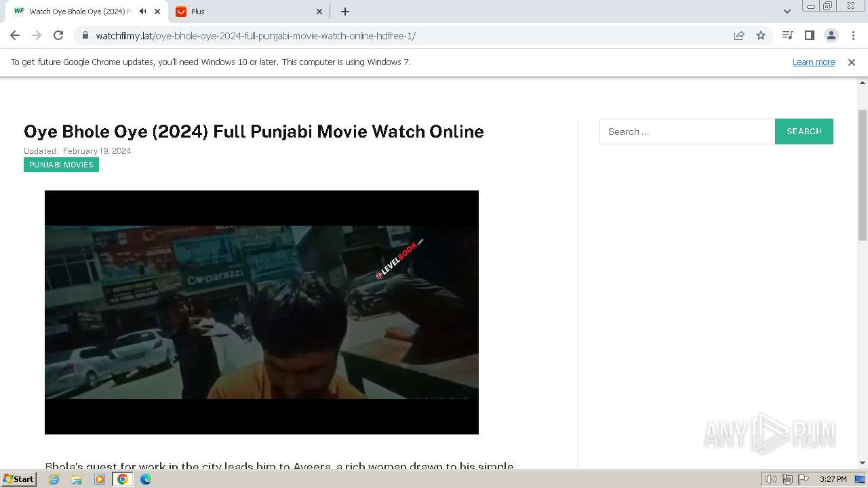Open the Learn more link
The width and height of the screenshot is (868, 488).
point(814,62)
